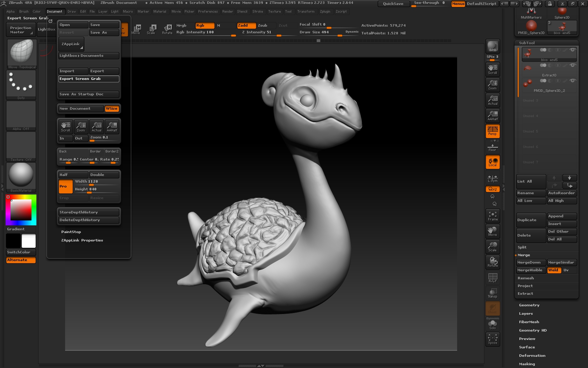
Task: Open the Alpha Off selector
Action: click(21, 116)
